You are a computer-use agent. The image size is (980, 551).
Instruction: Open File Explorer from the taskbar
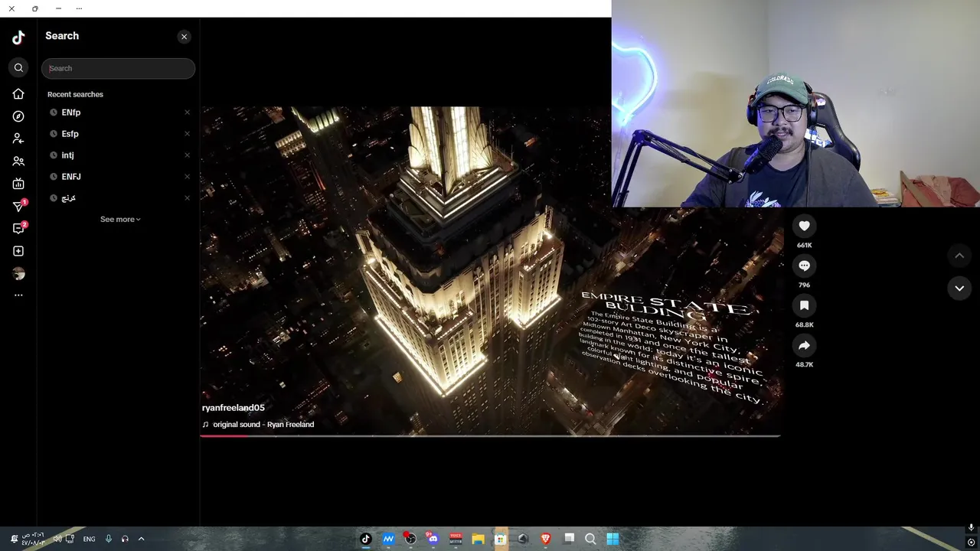click(x=478, y=539)
